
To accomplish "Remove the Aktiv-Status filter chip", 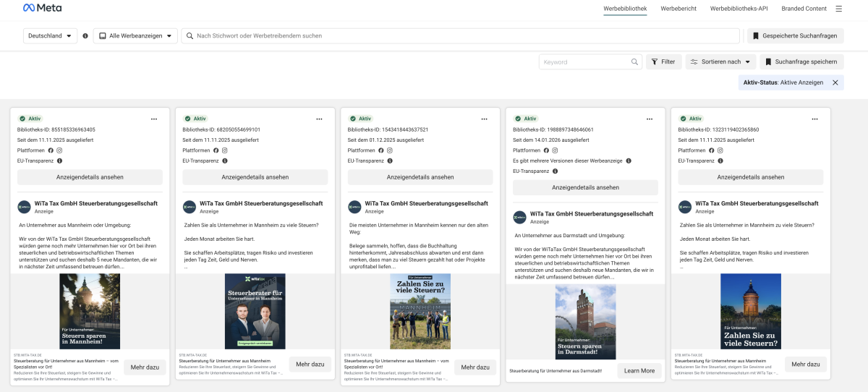I will pyautogui.click(x=835, y=82).
